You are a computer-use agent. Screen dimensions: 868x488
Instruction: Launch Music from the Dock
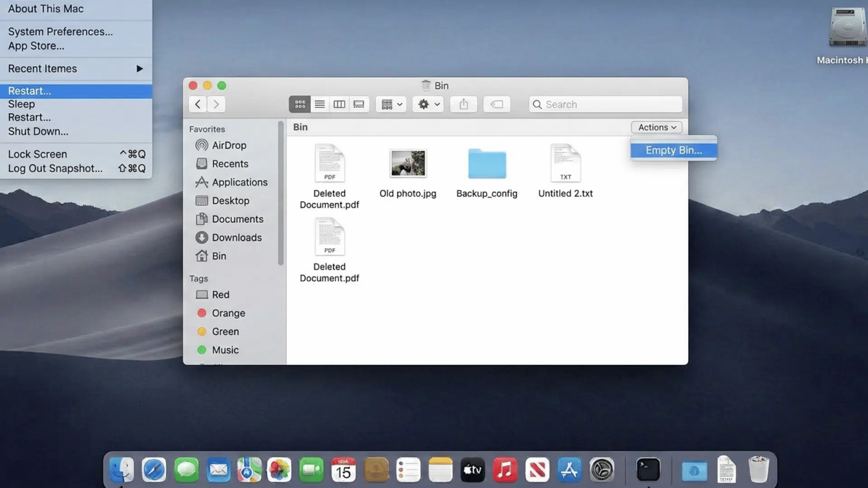[x=505, y=470]
